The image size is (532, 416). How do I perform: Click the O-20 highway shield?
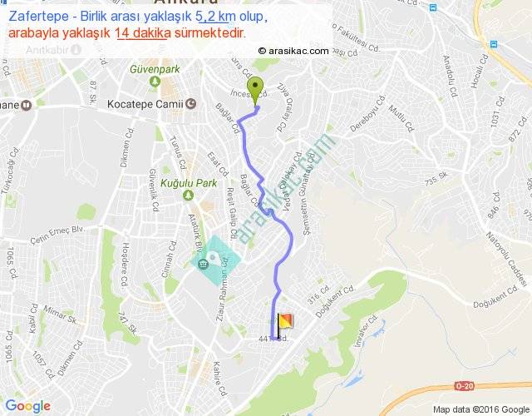click(x=465, y=386)
